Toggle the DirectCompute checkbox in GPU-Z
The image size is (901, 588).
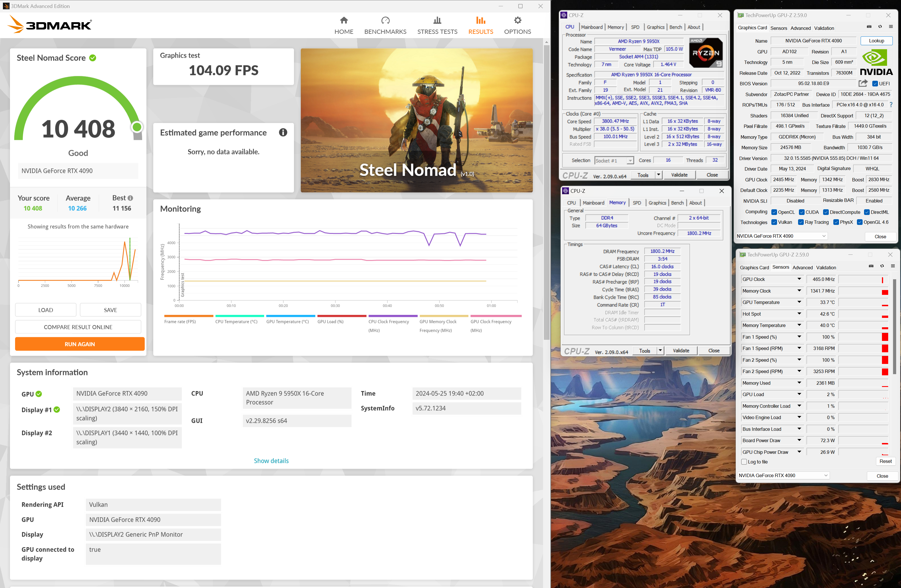826,212
